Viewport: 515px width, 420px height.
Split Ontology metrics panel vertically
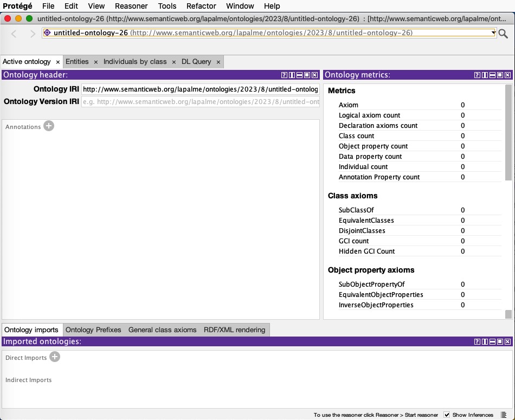click(485, 75)
